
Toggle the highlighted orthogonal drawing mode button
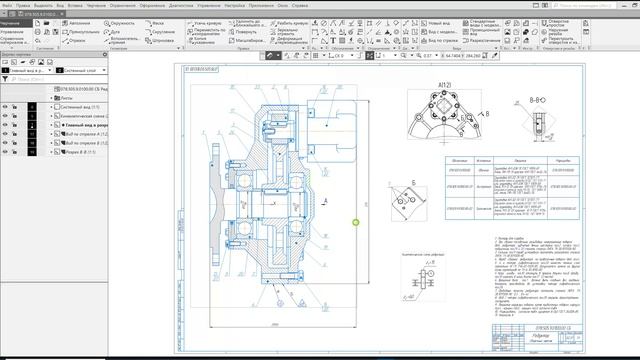369,56
